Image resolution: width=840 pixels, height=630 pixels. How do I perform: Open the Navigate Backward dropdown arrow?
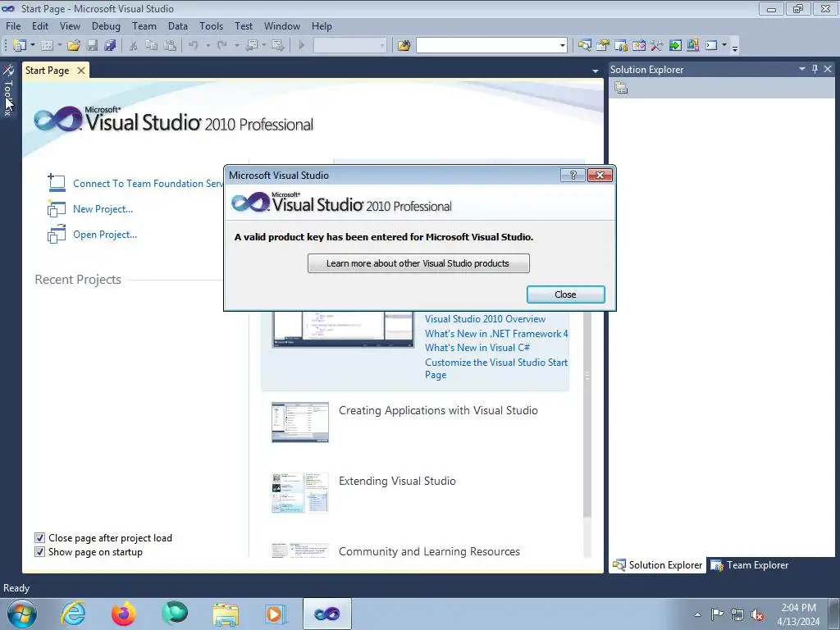pos(264,46)
